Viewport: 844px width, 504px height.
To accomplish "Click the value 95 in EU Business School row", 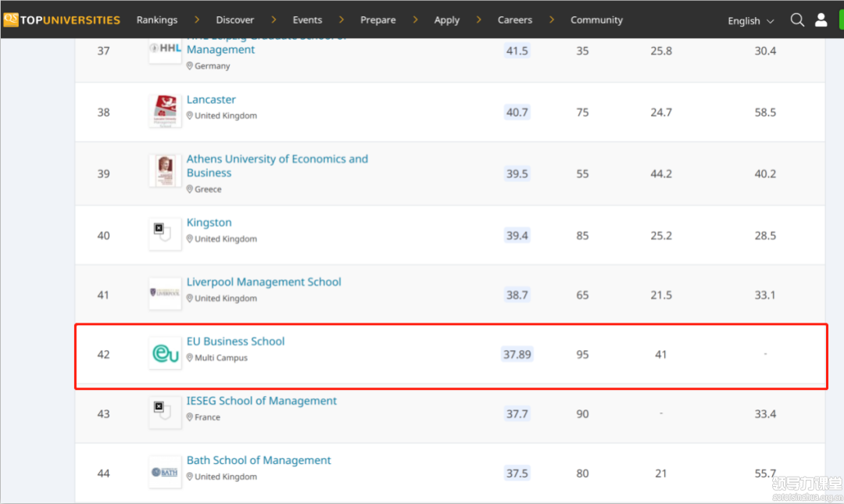I will click(582, 354).
